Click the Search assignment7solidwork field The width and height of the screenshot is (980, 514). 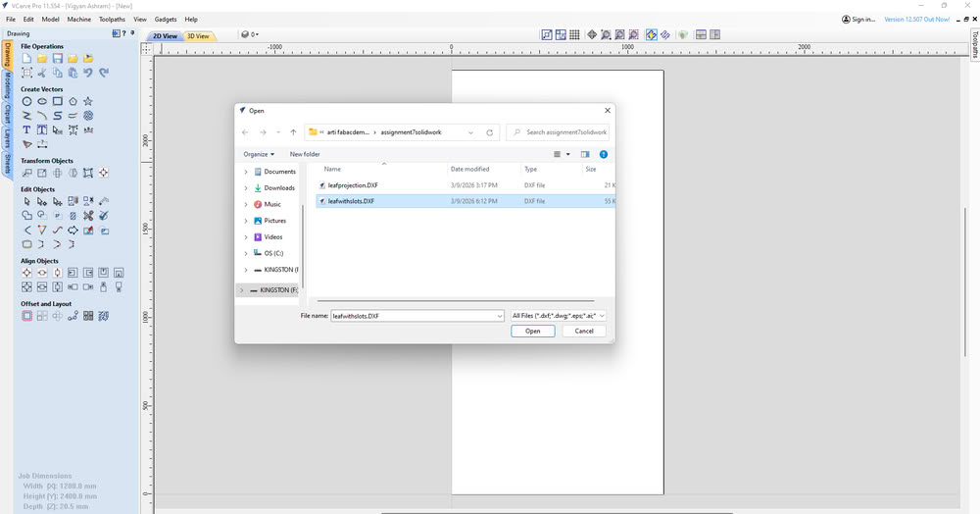coord(558,132)
